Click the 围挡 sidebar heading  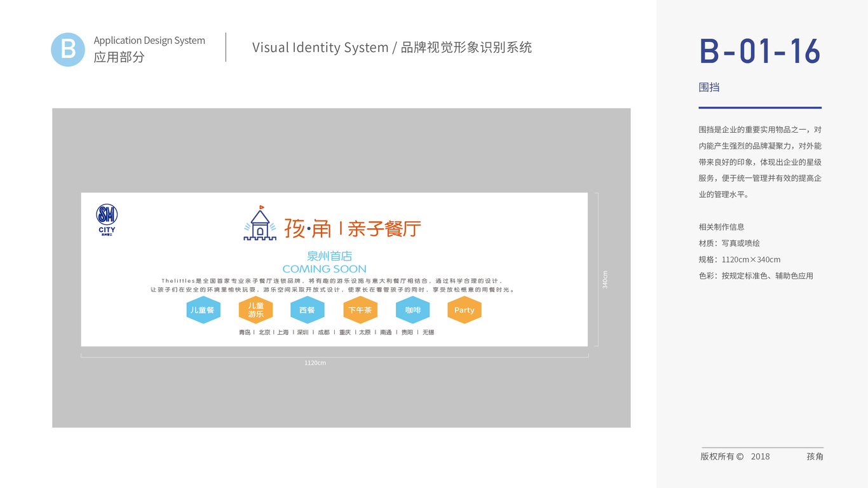[709, 88]
